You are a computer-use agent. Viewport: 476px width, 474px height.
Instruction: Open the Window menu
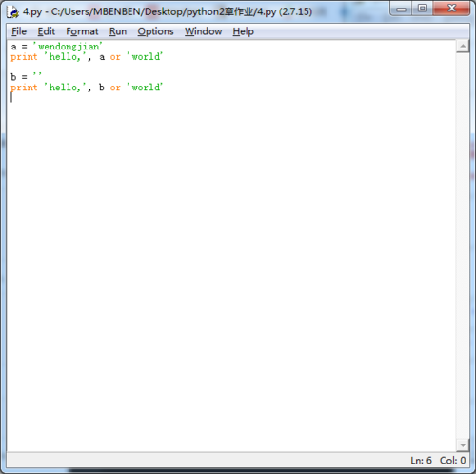click(204, 31)
